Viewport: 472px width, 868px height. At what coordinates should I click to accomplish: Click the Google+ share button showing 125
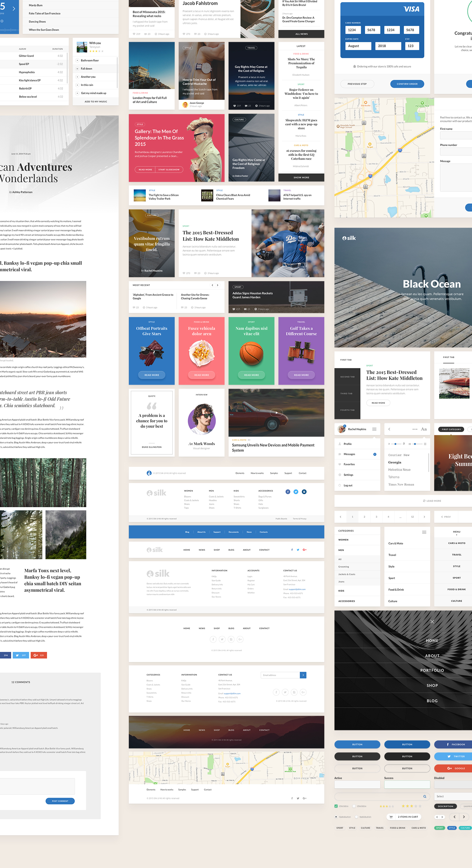pyautogui.click(x=39, y=655)
